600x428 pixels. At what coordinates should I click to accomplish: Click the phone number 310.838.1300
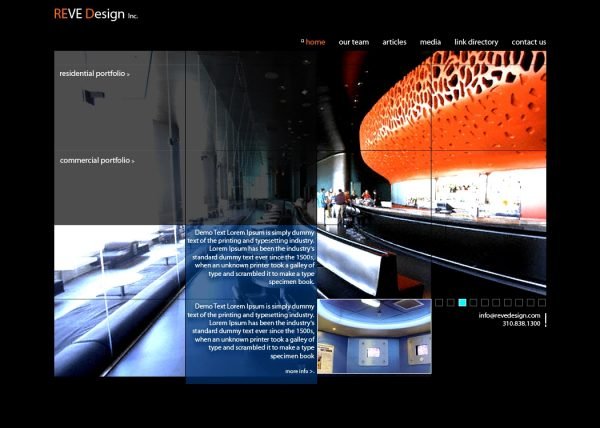tap(521, 324)
